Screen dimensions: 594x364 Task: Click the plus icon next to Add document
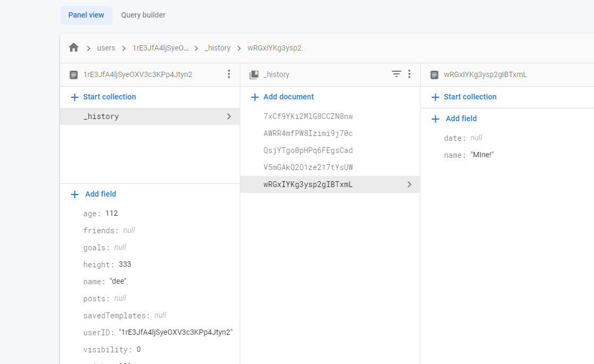(254, 97)
